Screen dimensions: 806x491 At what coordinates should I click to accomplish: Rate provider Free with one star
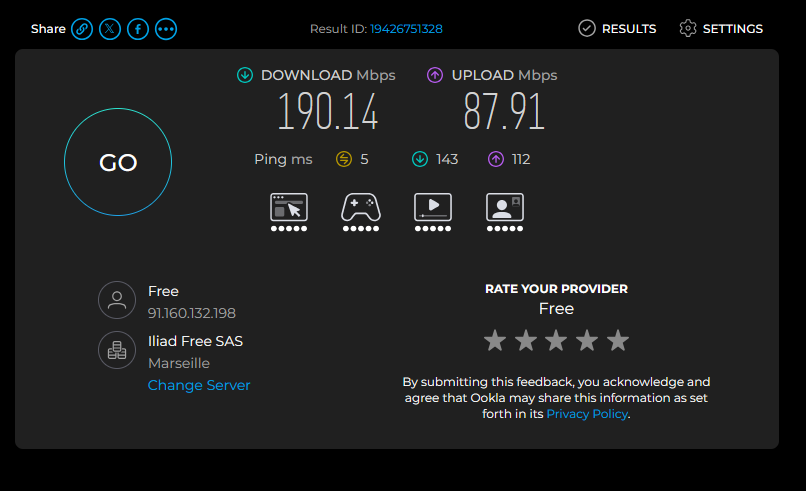tap(495, 340)
